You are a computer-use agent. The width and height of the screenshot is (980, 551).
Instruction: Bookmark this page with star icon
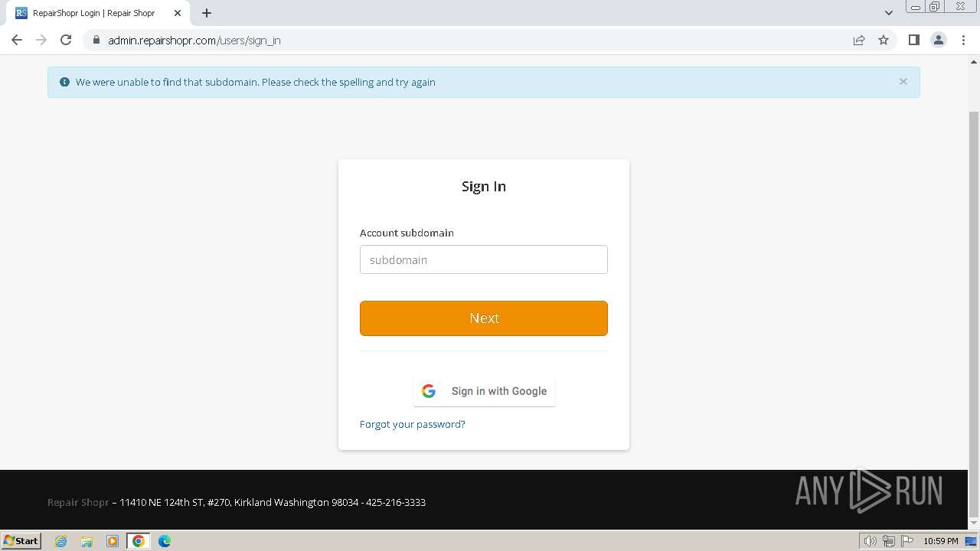(x=884, y=40)
